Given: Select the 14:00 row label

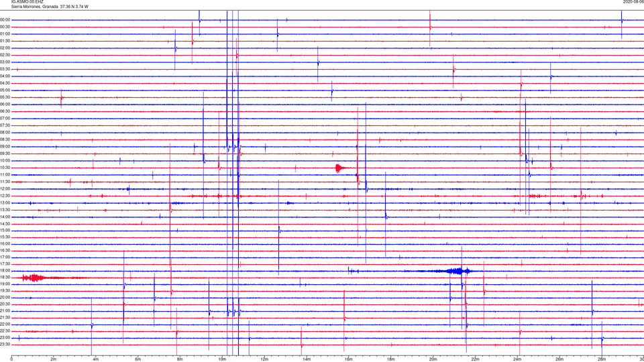Looking at the screenshot, I should click(x=5, y=217).
